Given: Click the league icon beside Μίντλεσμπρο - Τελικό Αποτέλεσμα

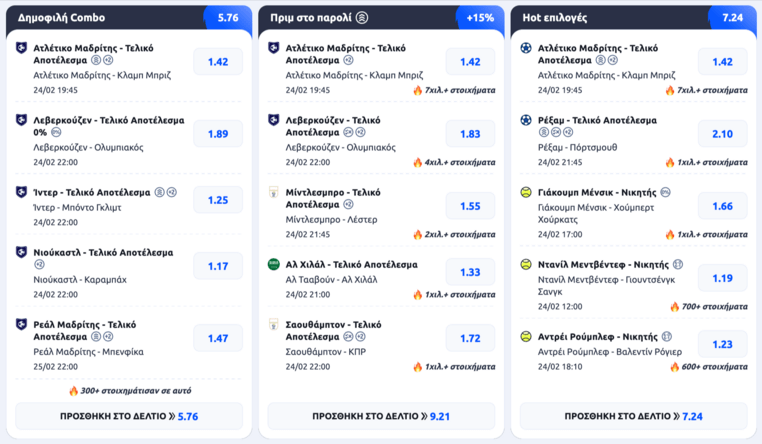Looking at the screenshot, I should tap(274, 192).
